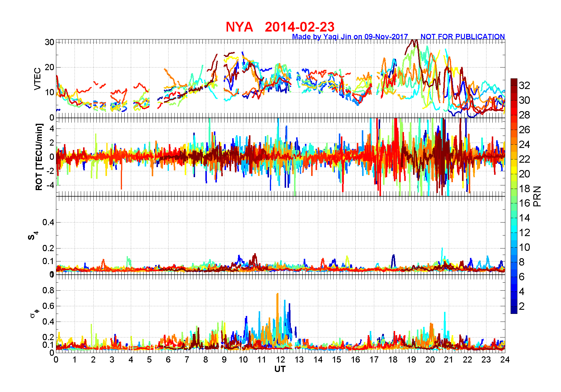
Task: Click the S4 axis label
Action: coord(33,236)
